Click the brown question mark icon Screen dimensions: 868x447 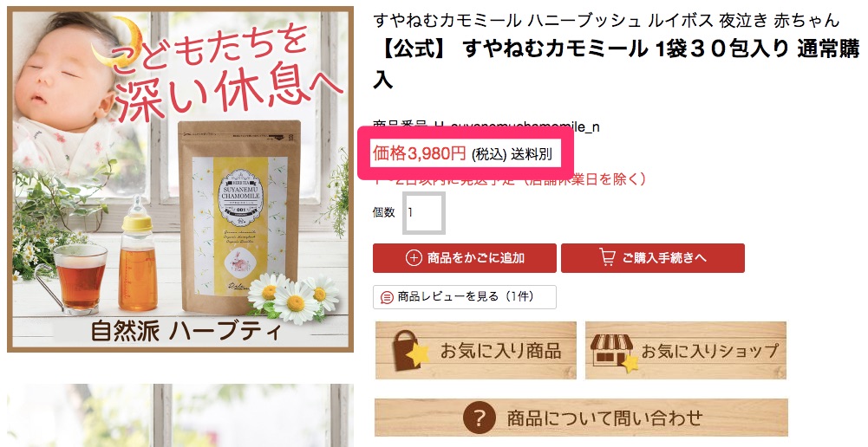pyautogui.click(x=480, y=418)
